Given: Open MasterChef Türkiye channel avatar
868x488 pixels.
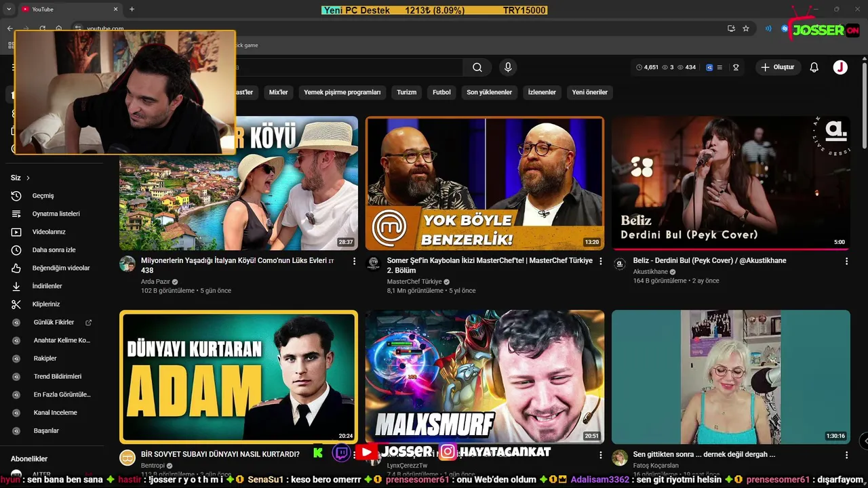Looking at the screenshot, I should coord(374,264).
